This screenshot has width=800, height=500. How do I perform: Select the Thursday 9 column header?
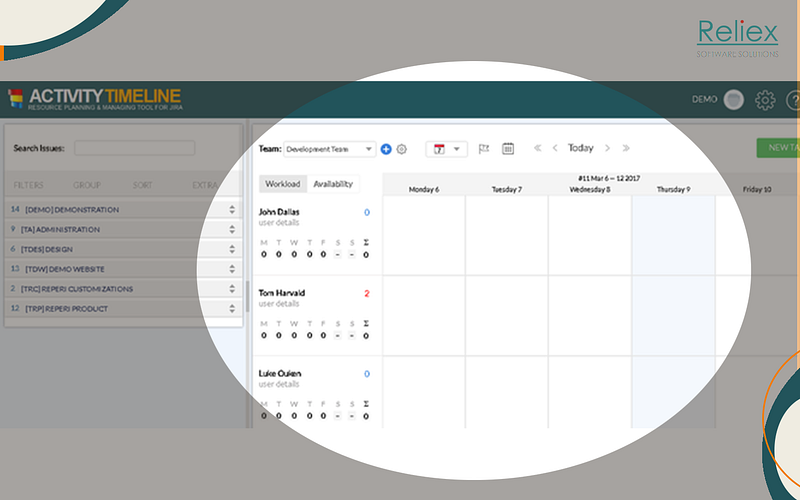point(673,189)
